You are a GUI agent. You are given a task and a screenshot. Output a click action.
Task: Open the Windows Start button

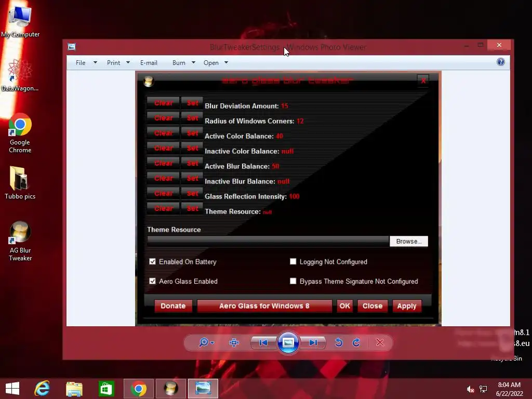pyautogui.click(x=12, y=389)
